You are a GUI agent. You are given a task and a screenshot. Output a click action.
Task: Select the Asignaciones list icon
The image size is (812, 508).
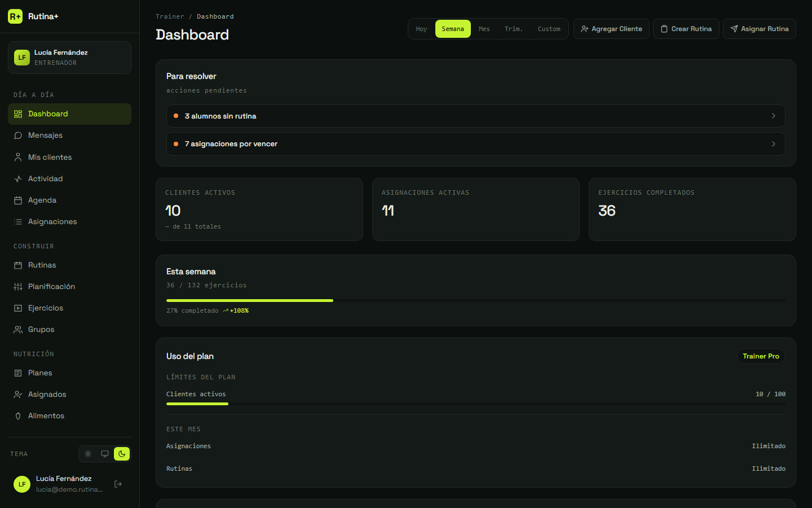(x=18, y=222)
